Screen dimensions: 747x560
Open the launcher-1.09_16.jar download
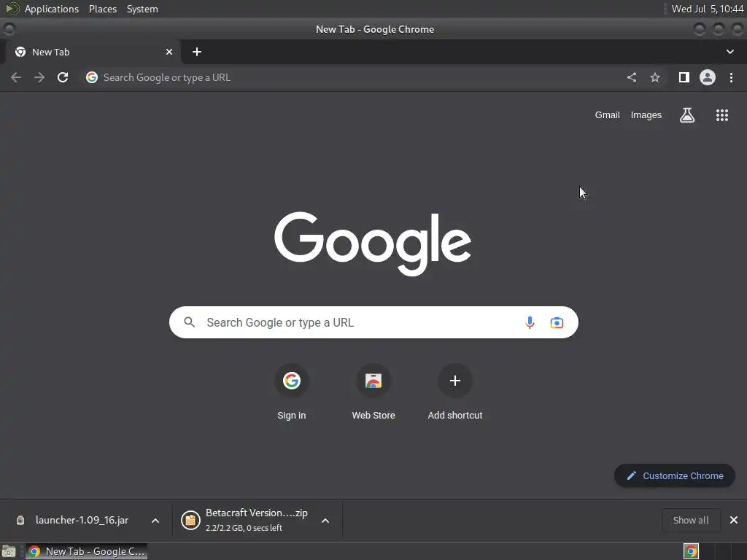(x=82, y=520)
